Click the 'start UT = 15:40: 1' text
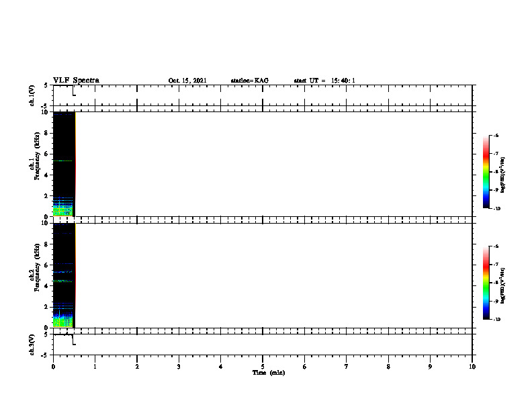 324,81
